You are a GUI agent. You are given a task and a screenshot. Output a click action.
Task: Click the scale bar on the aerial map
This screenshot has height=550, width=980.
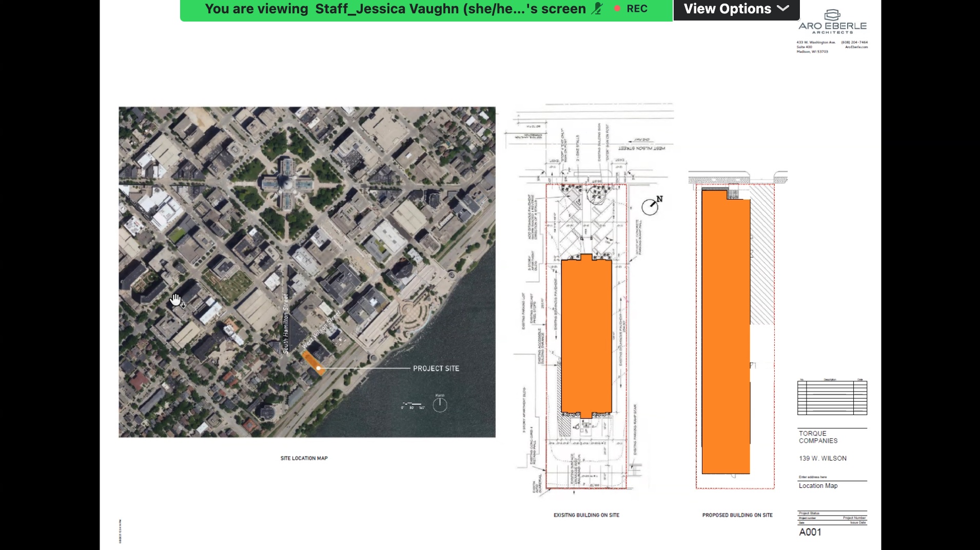(413, 405)
